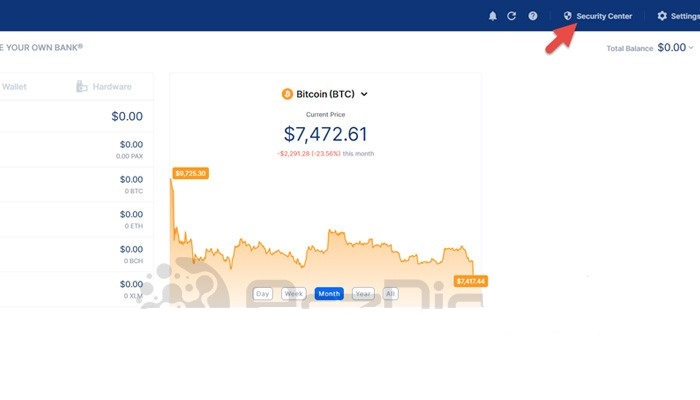The width and height of the screenshot is (700, 400).
Task: Click the Total Balance label
Action: pyautogui.click(x=629, y=48)
